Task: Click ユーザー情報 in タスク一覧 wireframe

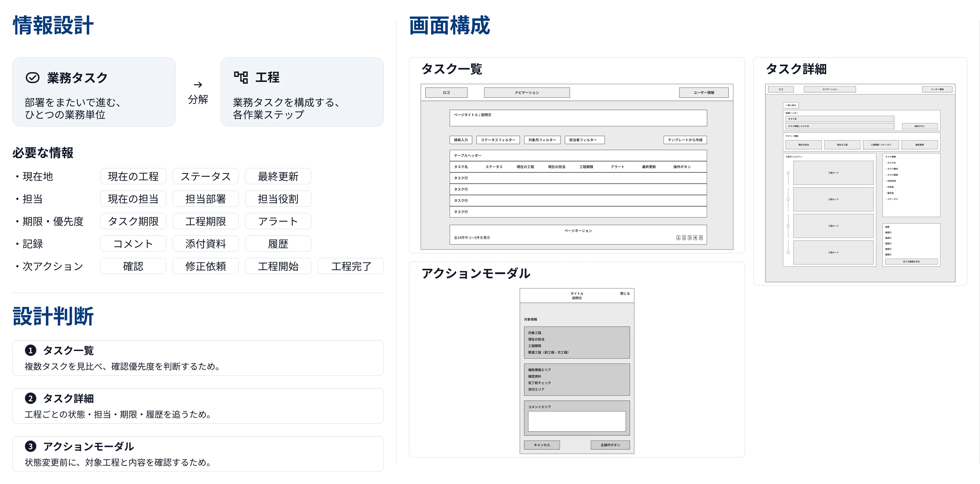Action: 704,92
